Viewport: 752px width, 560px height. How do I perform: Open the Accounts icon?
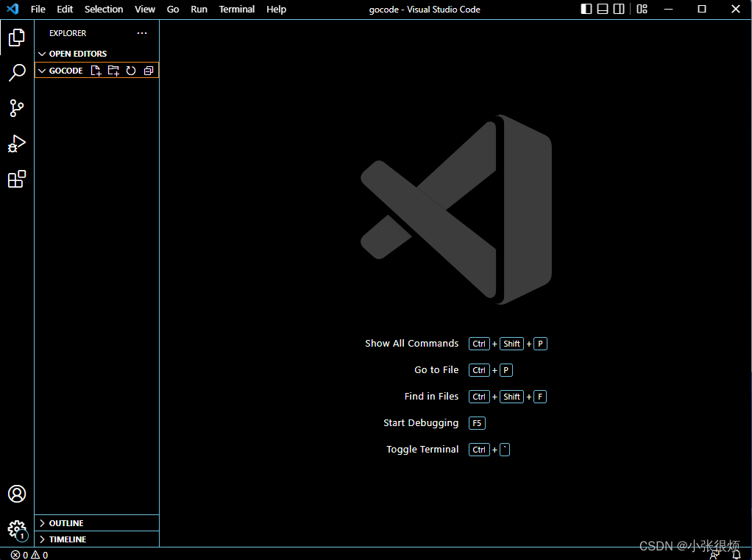point(17,494)
